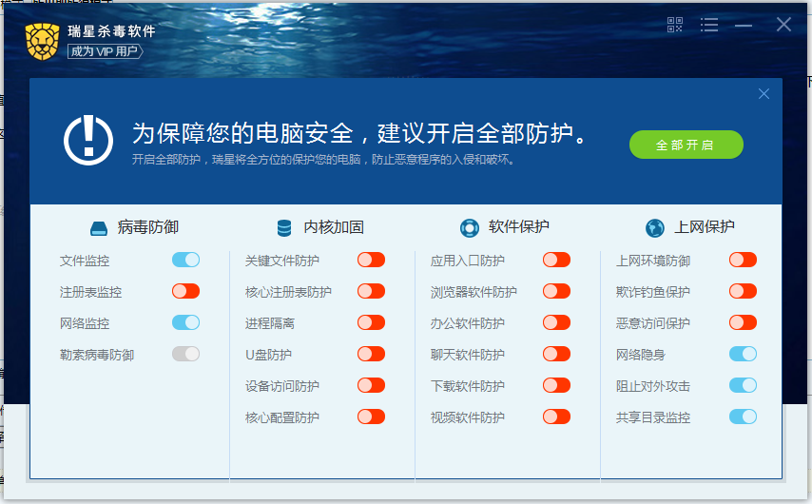
Task: Turn on 应用入口防护 switch
Action: coord(556,260)
